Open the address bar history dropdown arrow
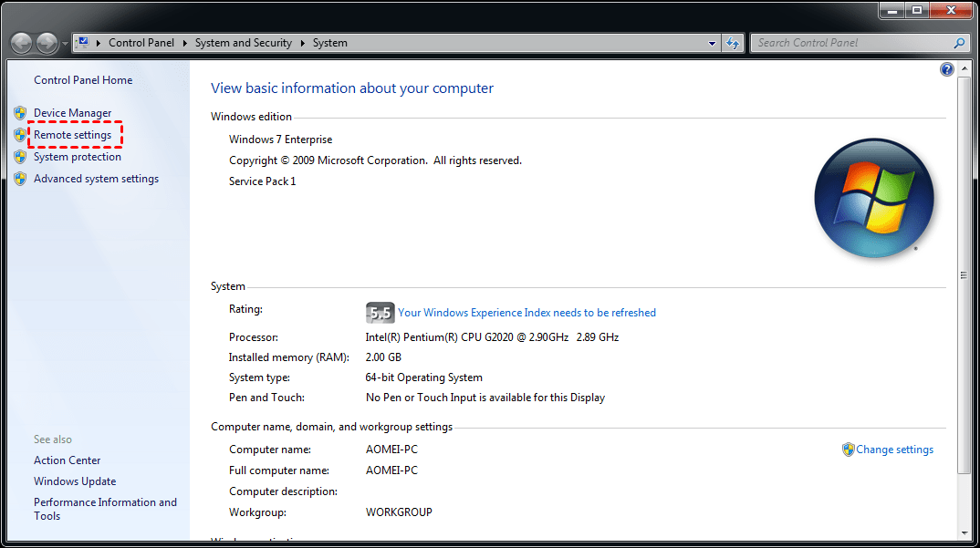 pos(713,42)
